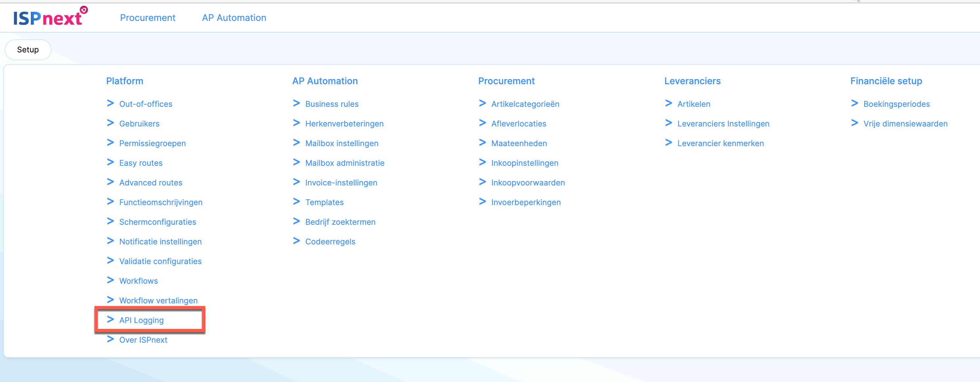Click the chevron before Maateenheden

(x=482, y=143)
